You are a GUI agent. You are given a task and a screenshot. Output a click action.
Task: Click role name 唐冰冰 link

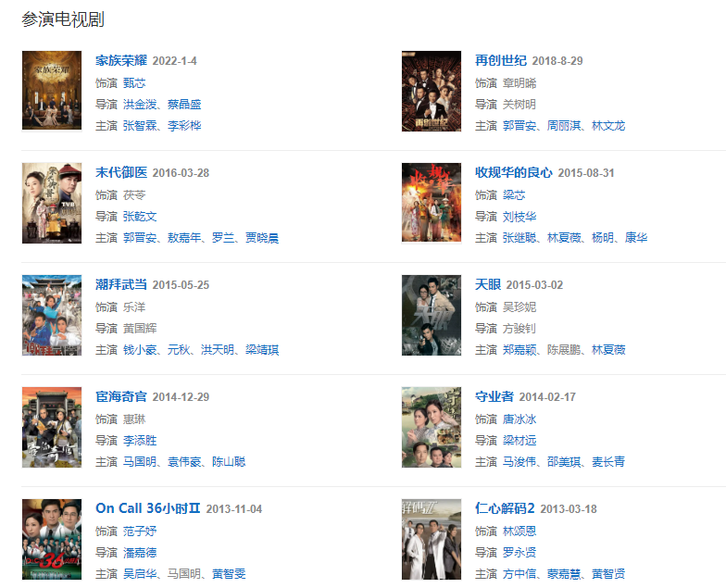(x=519, y=419)
